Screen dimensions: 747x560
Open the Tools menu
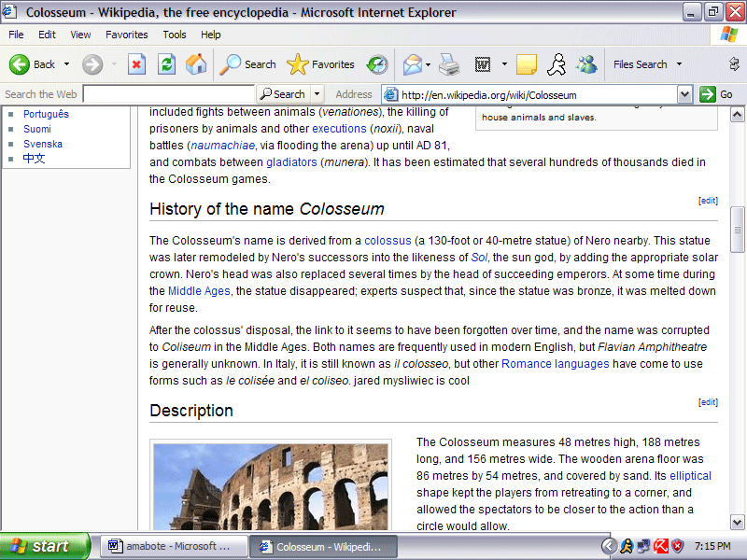175,35
